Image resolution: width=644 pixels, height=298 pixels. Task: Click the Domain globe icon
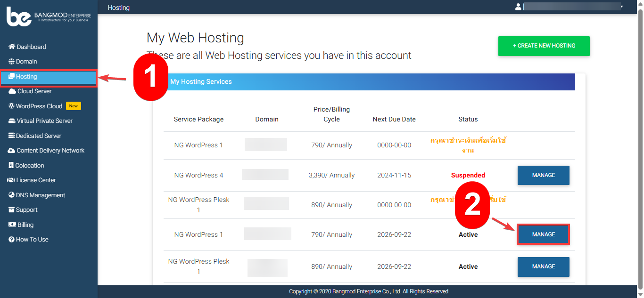coord(12,62)
